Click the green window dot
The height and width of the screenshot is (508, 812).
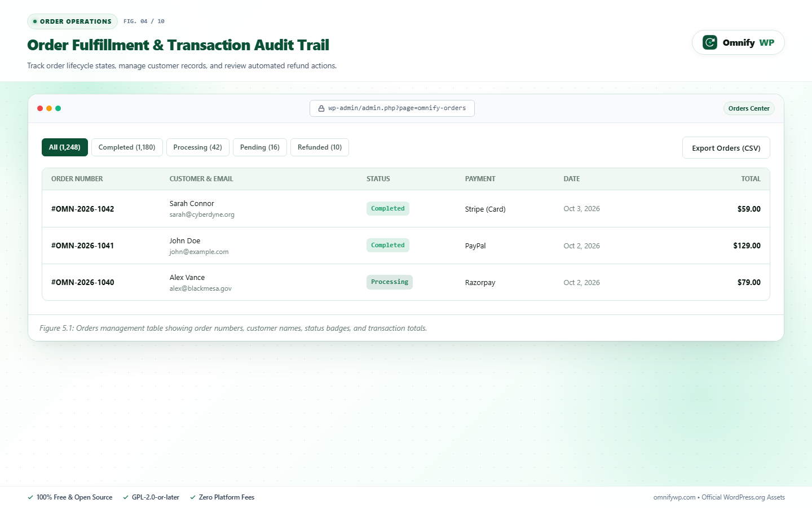point(58,108)
